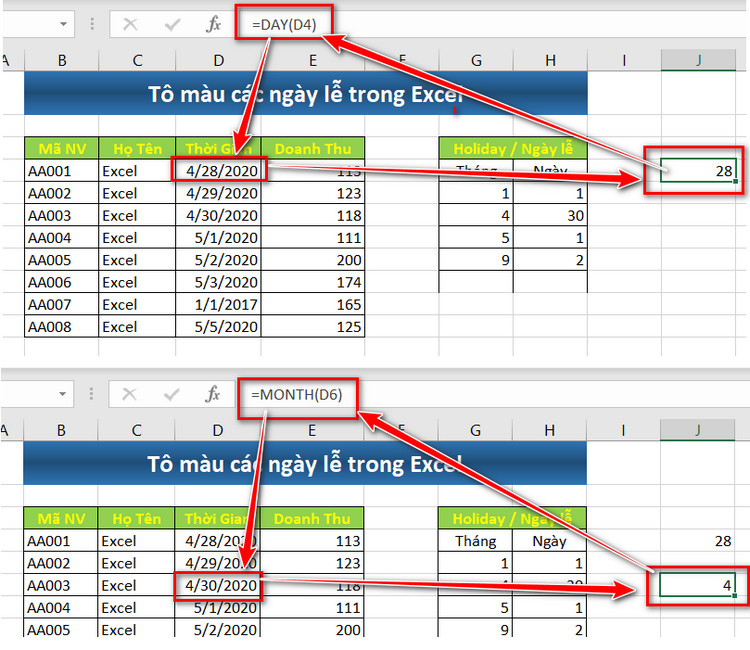This screenshot has width=750, height=650.
Task: Select the employee code cell AA006
Action: coord(61,282)
